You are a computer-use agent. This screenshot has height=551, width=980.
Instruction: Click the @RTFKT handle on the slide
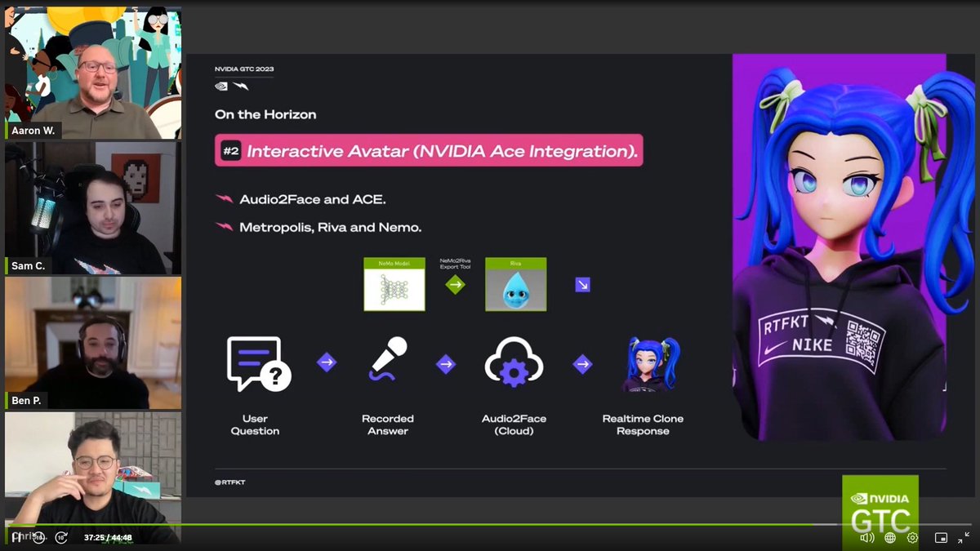(231, 482)
